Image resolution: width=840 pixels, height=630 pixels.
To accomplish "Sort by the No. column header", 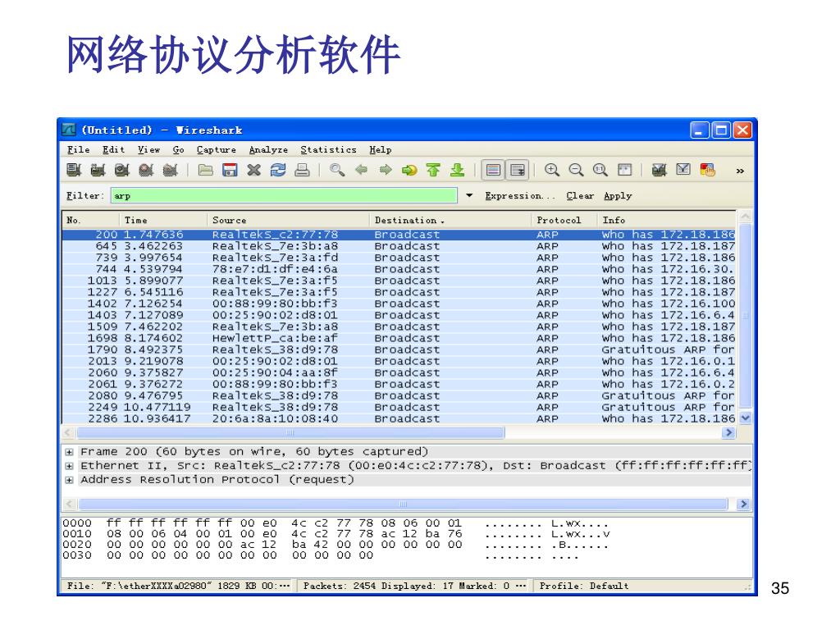I will (91, 220).
